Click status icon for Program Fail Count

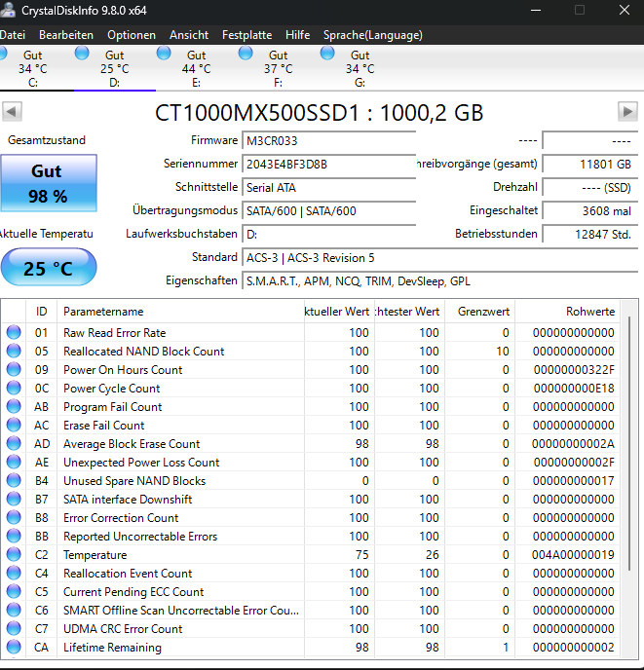(x=14, y=406)
